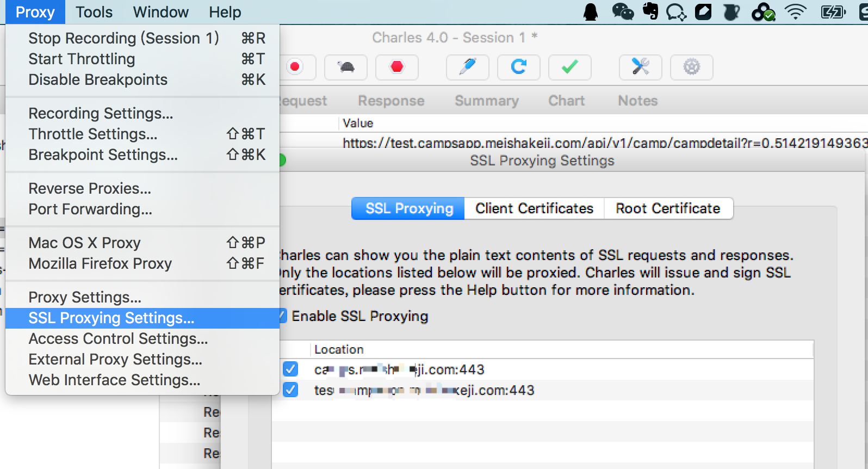Open settings with the gear toolbar icon
Screen dimensions: 868x469
point(692,67)
